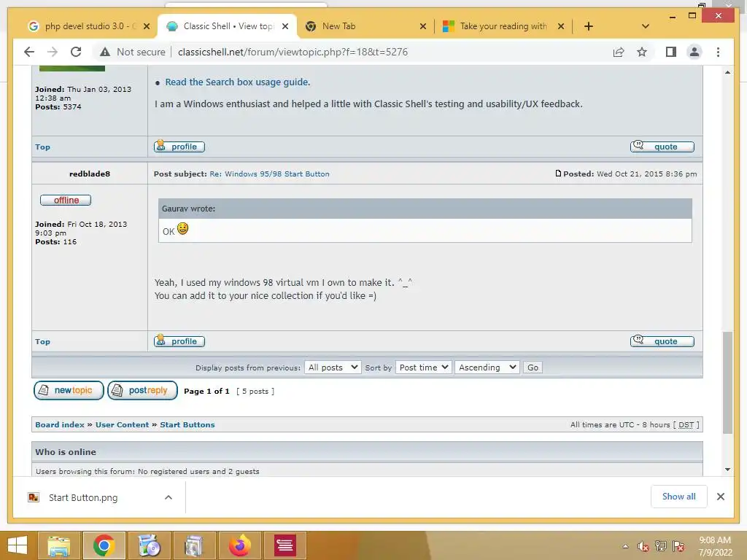
Task: Go back to the previous page
Action: pyautogui.click(x=29, y=52)
